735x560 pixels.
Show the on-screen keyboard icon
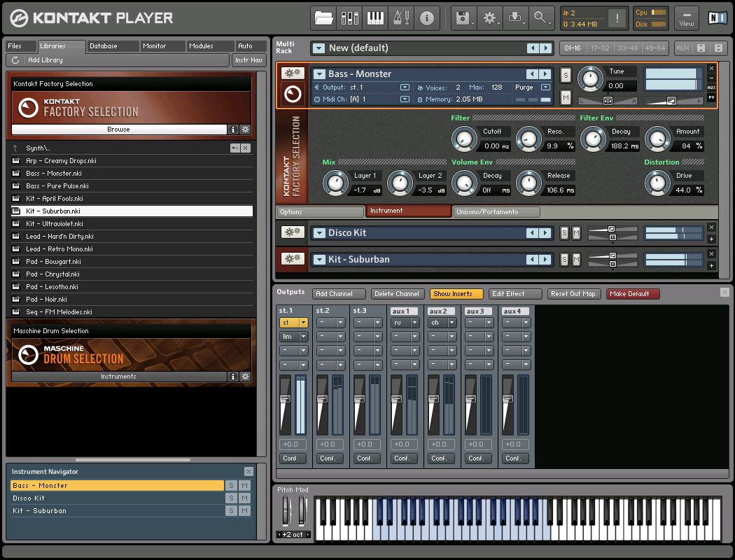[375, 18]
